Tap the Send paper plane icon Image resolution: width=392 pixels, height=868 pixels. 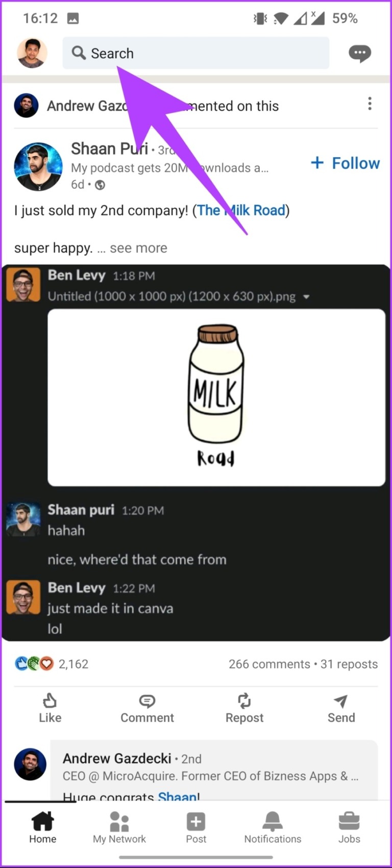tap(341, 701)
